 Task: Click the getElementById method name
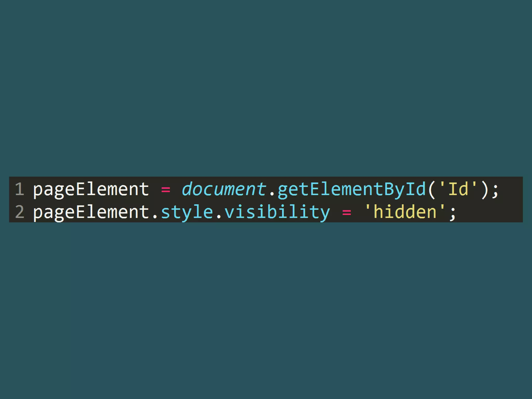click(x=352, y=190)
